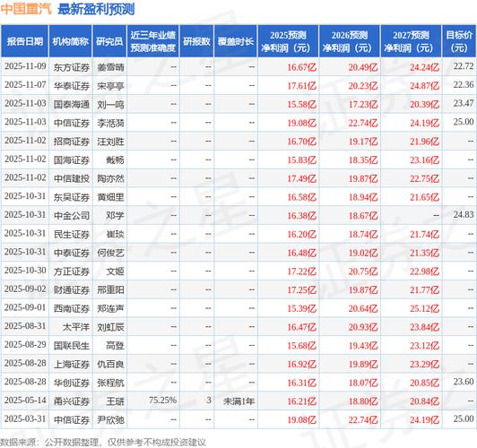Click the 18.94亿 2026 forecast value
The image size is (477, 448).
coord(363,197)
